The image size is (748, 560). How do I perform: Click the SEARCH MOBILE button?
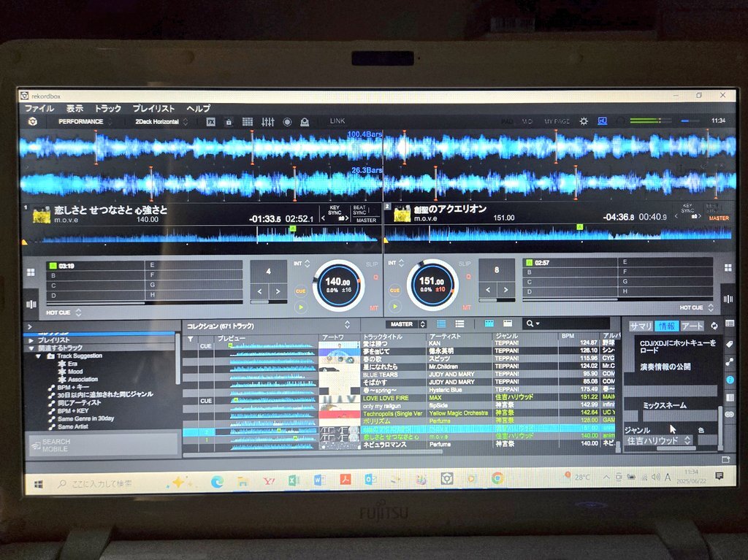pos(102,445)
